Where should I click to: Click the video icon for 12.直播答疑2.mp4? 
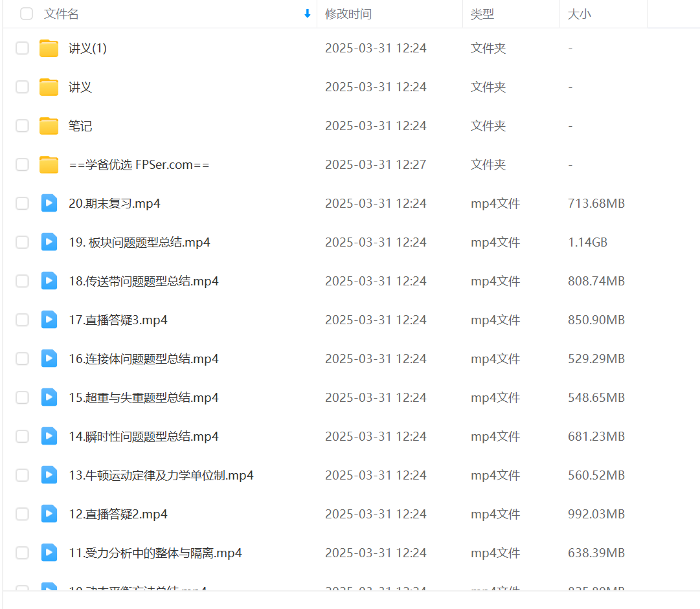pos(49,514)
